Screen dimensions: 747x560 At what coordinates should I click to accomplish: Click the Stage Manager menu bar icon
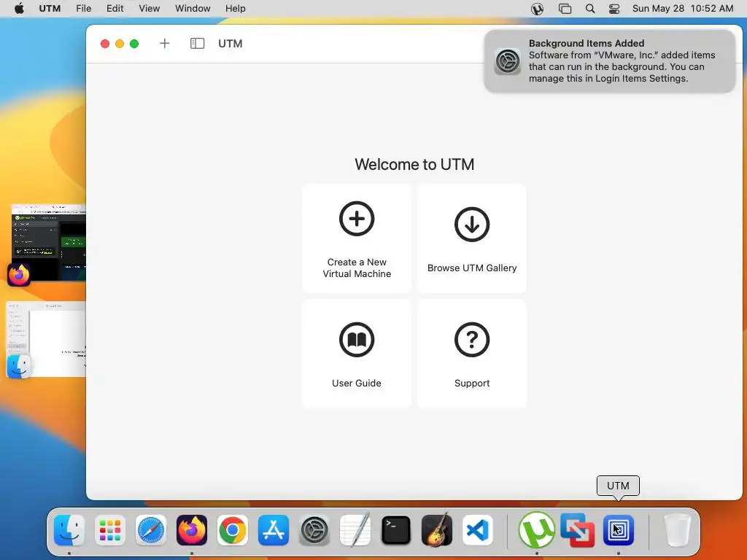[565, 9]
